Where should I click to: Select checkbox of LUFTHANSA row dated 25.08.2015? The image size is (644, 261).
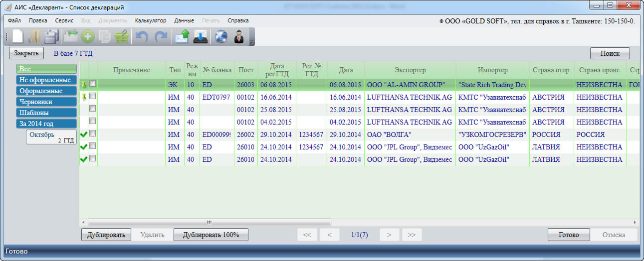pos(93,109)
